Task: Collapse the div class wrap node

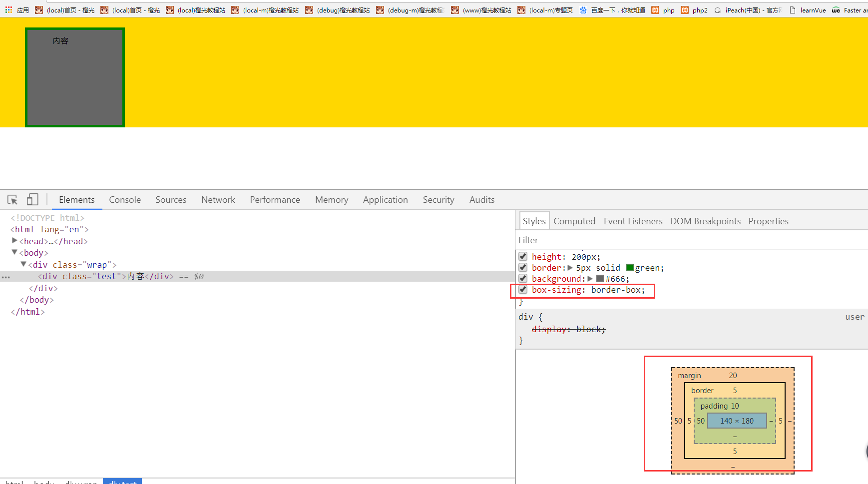Action: pos(23,264)
